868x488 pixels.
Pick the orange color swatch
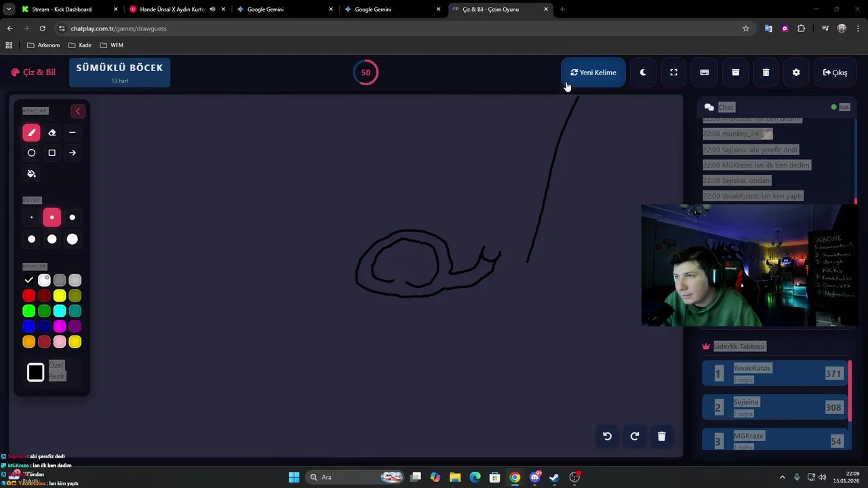pyautogui.click(x=28, y=342)
